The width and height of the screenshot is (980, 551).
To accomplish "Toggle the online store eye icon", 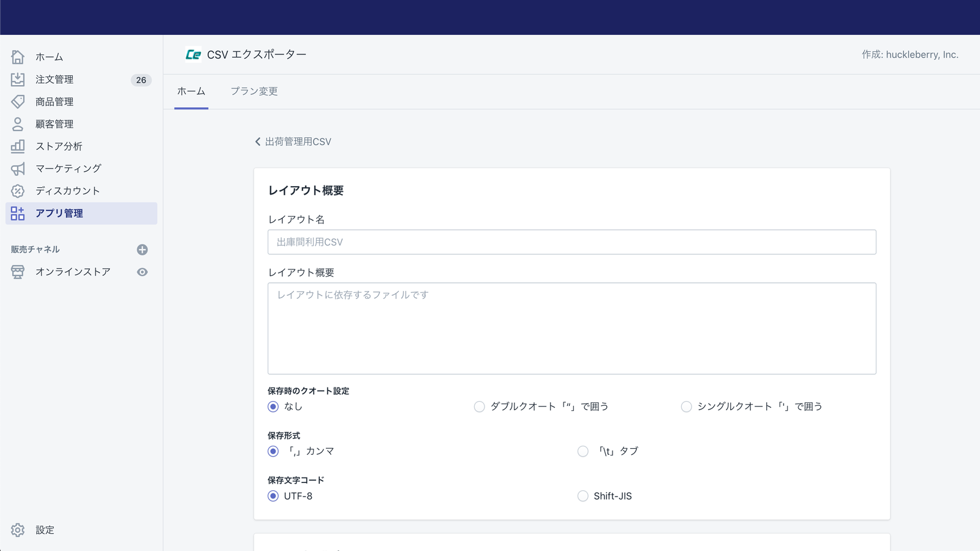I will (142, 272).
